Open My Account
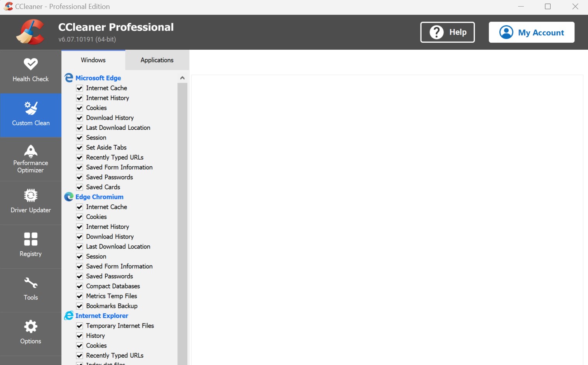 [x=531, y=32]
